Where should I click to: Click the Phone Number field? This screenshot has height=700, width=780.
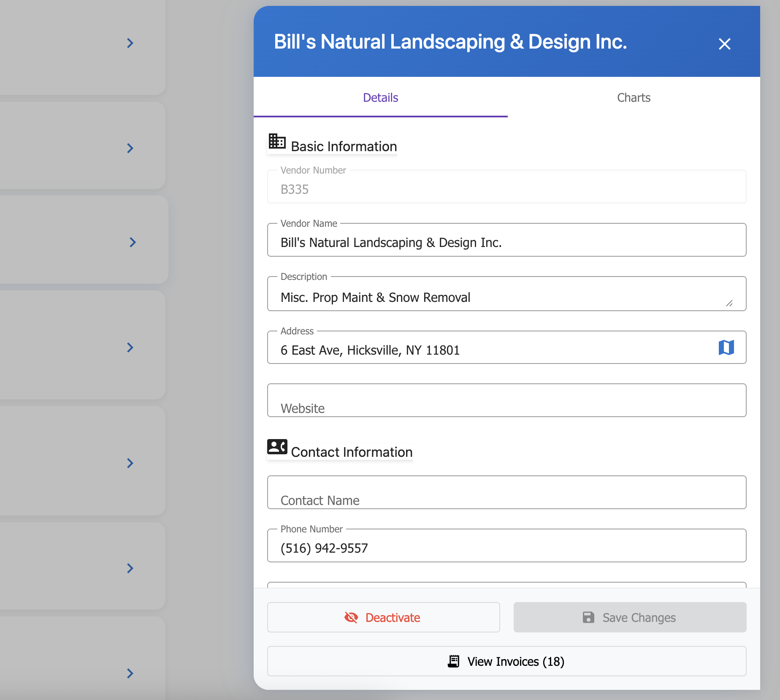click(x=506, y=548)
